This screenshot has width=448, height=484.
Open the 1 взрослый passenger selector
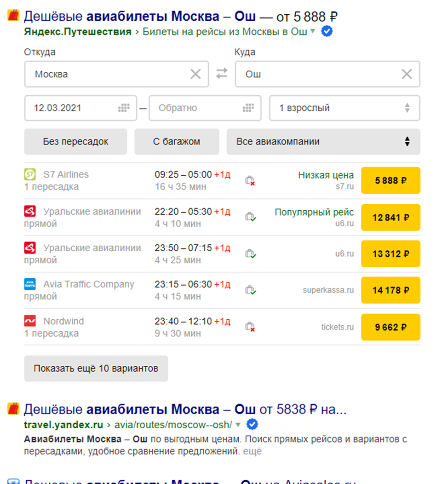[x=344, y=108]
